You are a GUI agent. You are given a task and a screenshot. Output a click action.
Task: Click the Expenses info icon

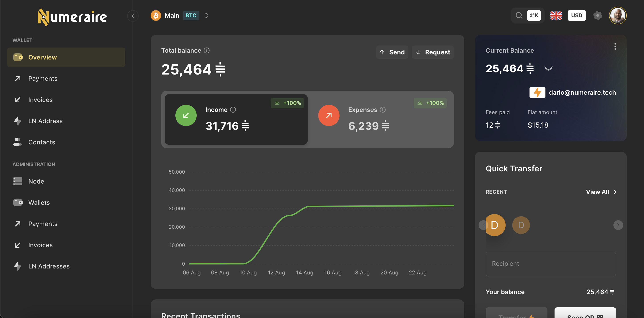(x=382, y=110)
